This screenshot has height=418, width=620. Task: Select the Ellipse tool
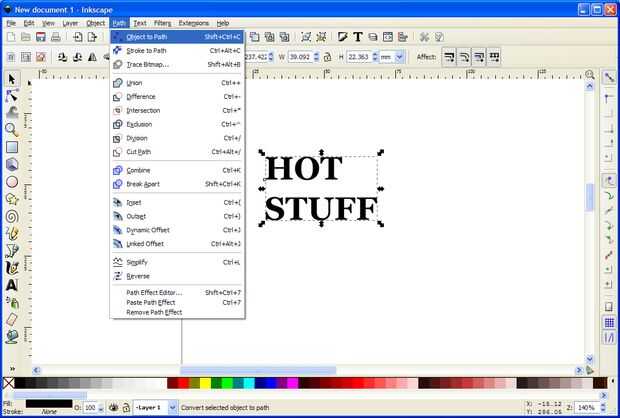(12, 182)
